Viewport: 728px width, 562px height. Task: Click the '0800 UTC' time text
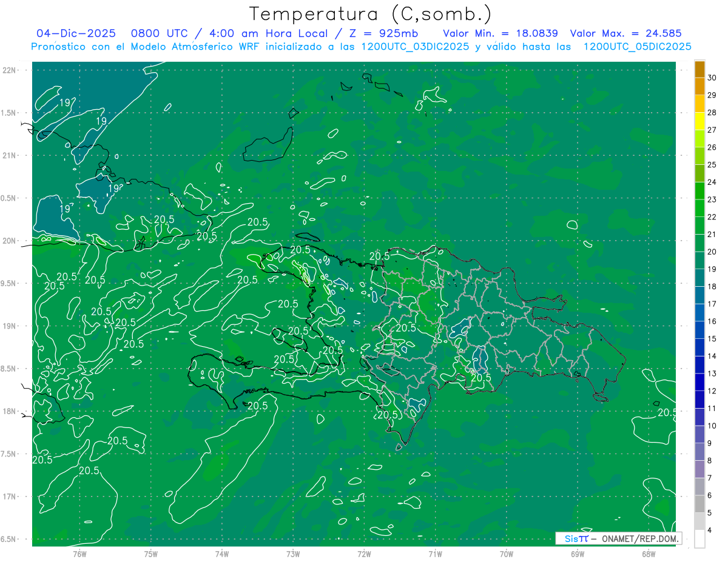160,33
